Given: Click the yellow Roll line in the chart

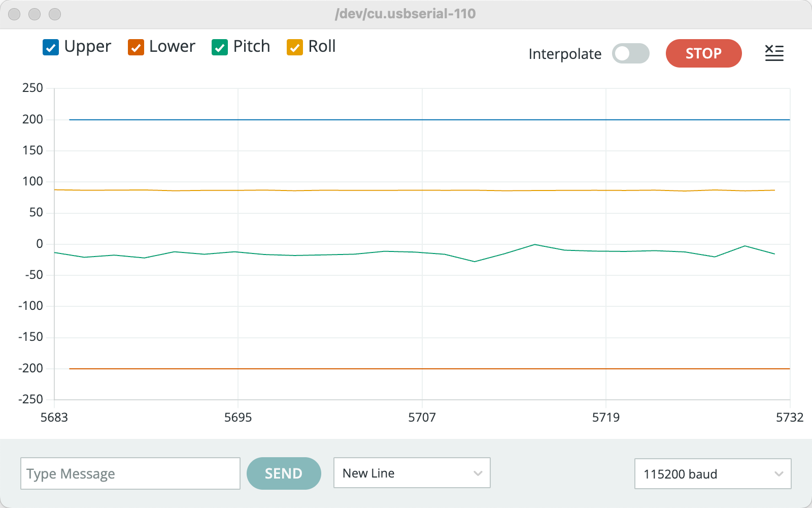Looking at the screenshot, I should click(x=355, y=190).
